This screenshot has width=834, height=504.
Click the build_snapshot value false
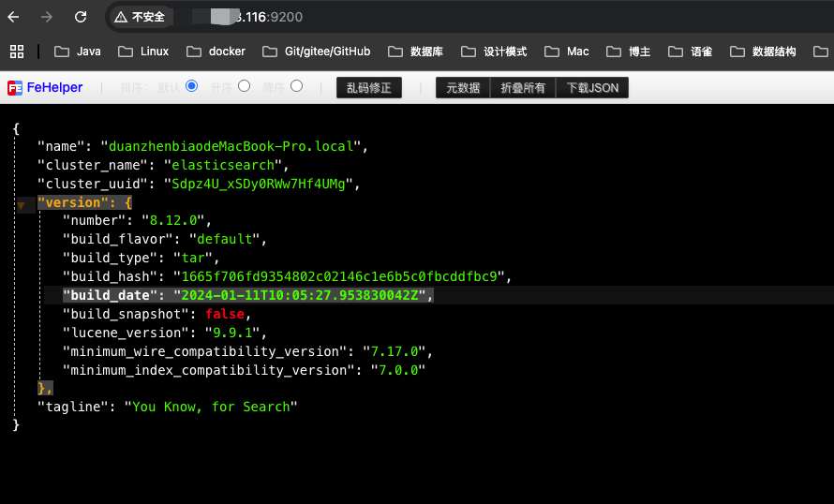pyautogui.click(x=225, y=314)
